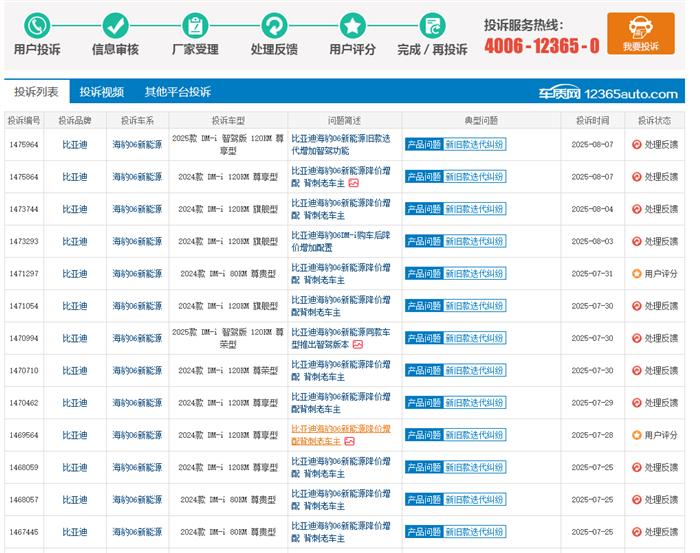
Task: Click complaint number 1471054
Action: pos(24,306)
